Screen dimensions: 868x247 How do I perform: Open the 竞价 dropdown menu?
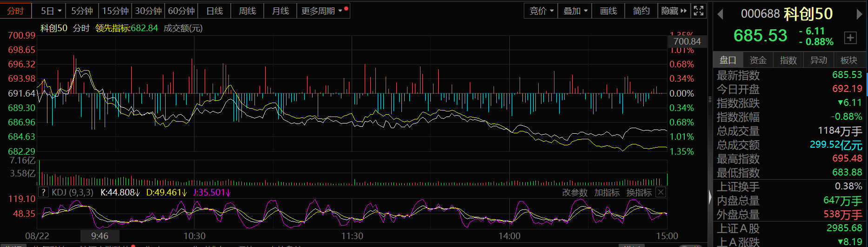[x=541, y=11]
